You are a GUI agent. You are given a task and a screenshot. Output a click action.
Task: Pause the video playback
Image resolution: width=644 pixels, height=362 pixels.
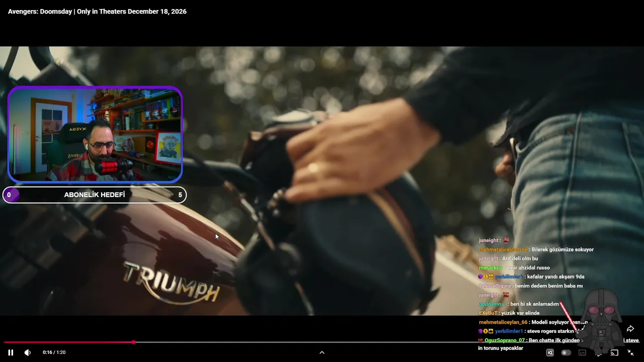[x=11, y=352]
